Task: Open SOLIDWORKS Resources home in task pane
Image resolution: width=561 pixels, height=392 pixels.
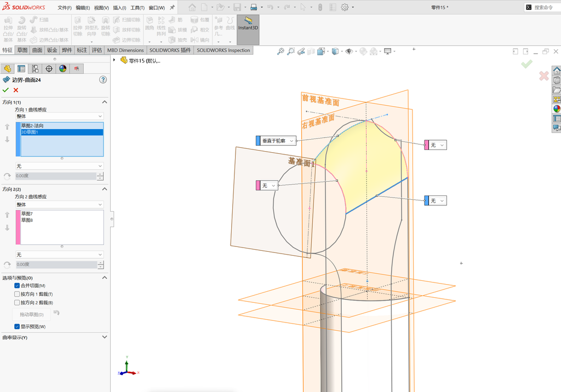Action: (x=557, y=71)
